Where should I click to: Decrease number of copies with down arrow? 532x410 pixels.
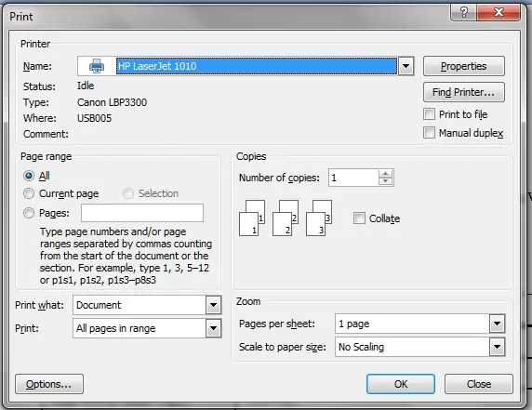click(385, 181)
